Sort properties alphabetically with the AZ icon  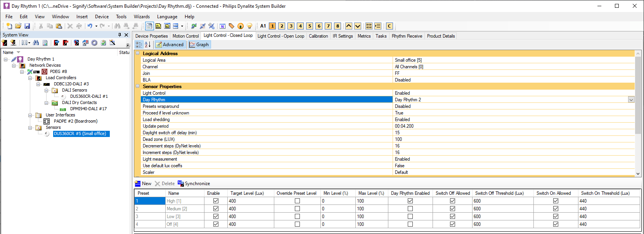pyautogui.click(x=147, y=45)
